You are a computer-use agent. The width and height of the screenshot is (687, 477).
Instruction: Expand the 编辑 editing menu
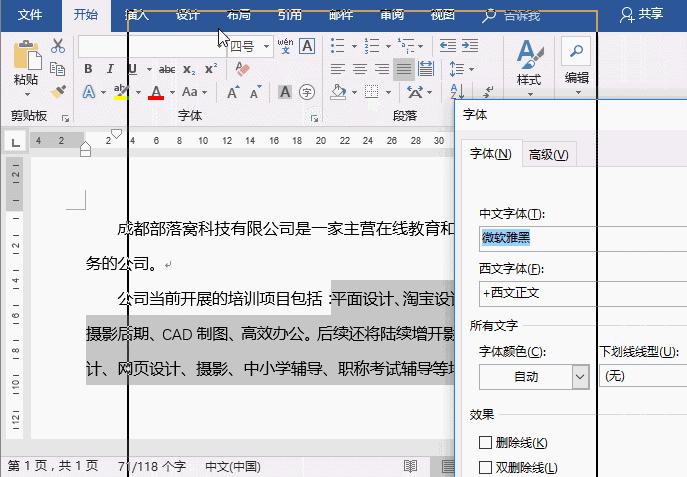(x=577, y=67)
